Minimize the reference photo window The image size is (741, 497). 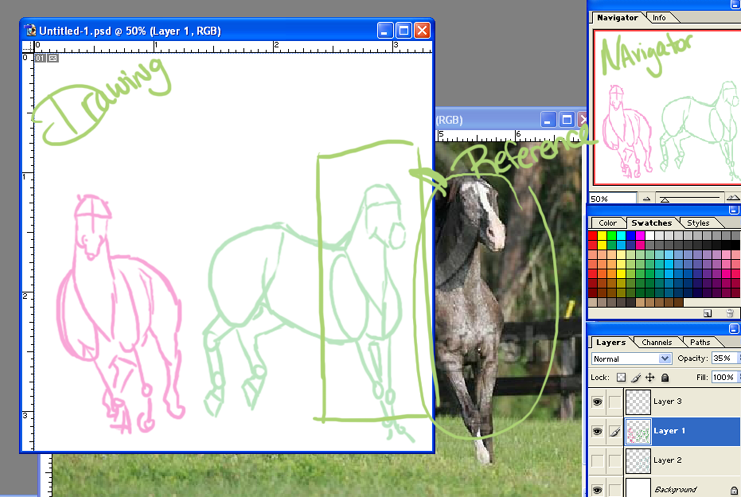pos(548,120)
